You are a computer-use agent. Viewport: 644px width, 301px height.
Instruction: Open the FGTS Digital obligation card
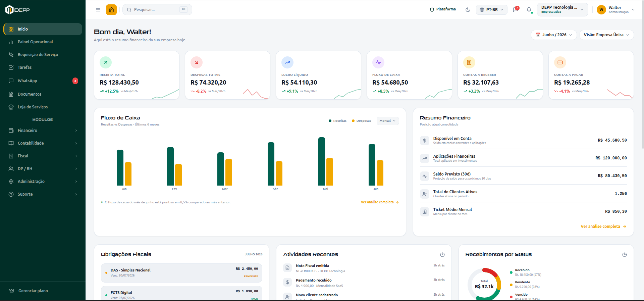[181, 293]
